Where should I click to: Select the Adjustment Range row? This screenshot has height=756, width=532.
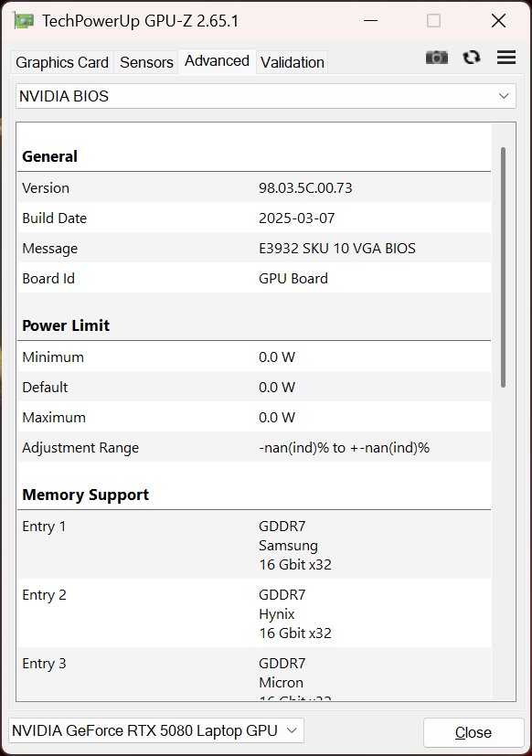point(254,447)
